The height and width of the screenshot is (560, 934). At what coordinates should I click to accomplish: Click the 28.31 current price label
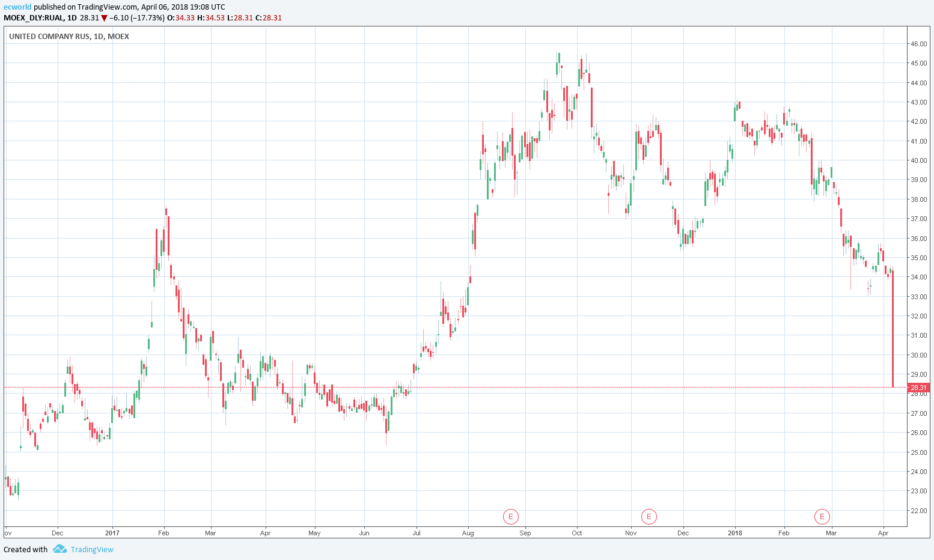919,388
